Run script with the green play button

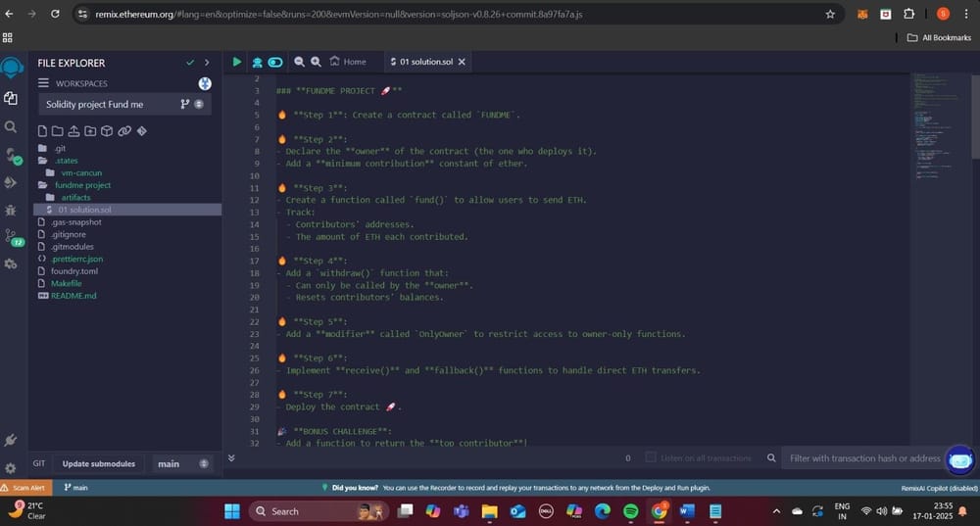237,62
